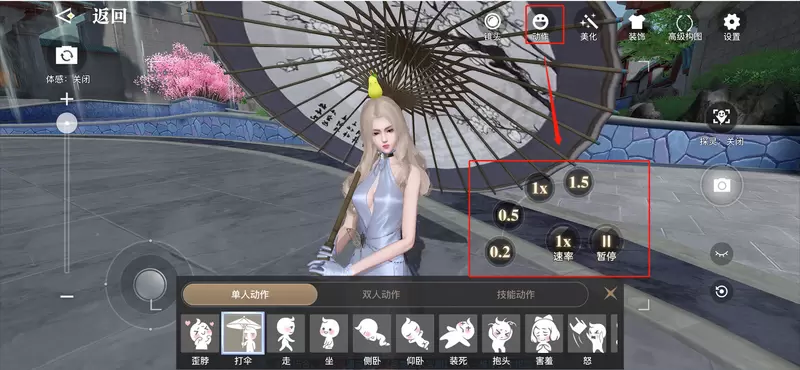Pause the action with 暂停 button
Image resolution: width=800 pixels, height=370 pixels.
[x=607, y=242]
